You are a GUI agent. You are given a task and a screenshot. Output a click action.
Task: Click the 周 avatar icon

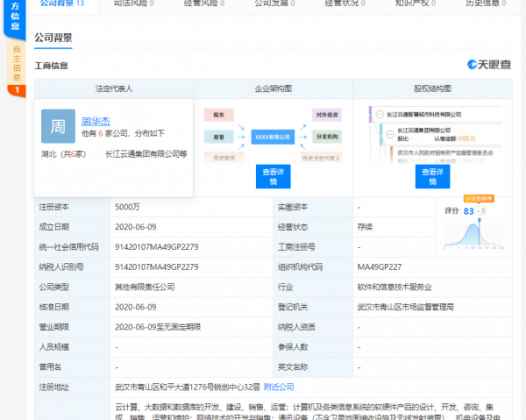pos(58,126)
